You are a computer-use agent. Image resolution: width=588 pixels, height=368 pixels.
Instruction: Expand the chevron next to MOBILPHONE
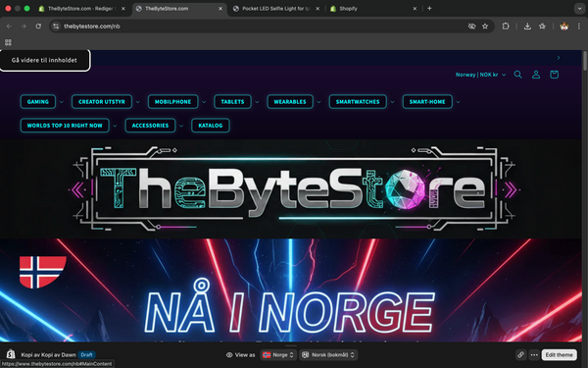tap(204, 102)
